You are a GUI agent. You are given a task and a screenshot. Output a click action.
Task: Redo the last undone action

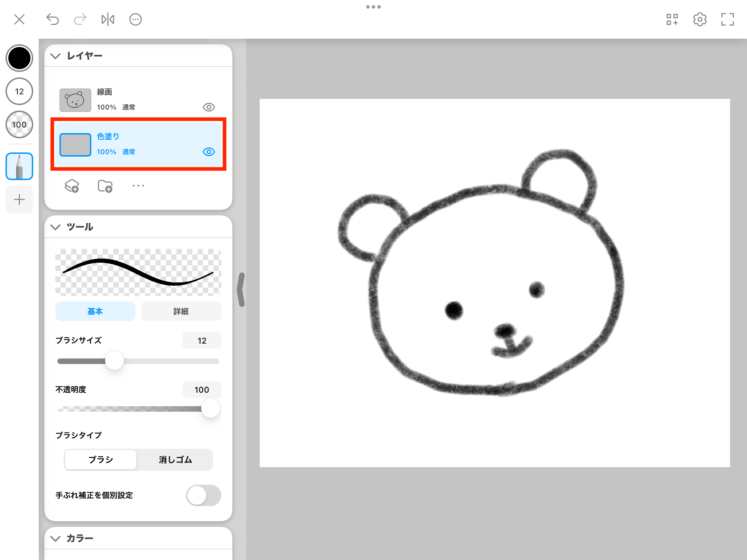80,19
